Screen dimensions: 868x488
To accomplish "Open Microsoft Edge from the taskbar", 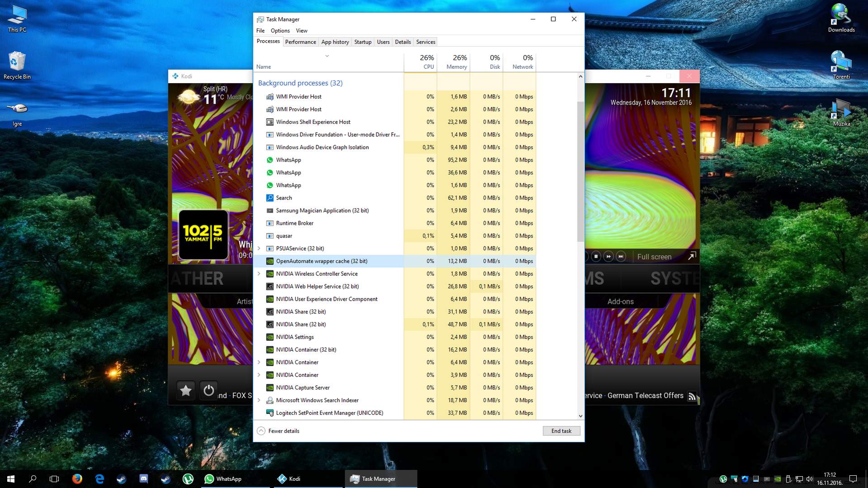I will 100,479.
